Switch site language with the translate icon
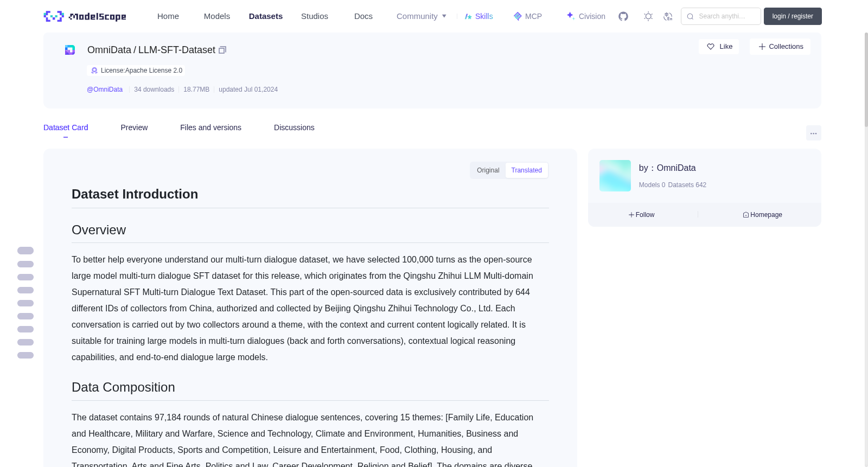868x467 pixels. [x=668, y=16]
